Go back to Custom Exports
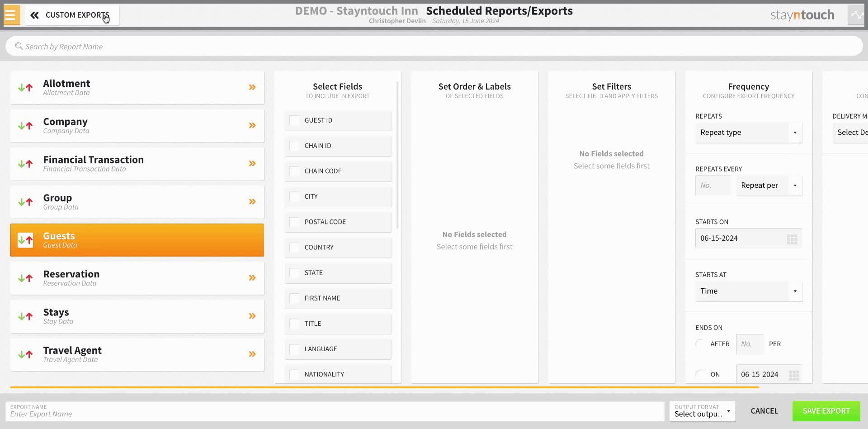 tap(71, 15)
